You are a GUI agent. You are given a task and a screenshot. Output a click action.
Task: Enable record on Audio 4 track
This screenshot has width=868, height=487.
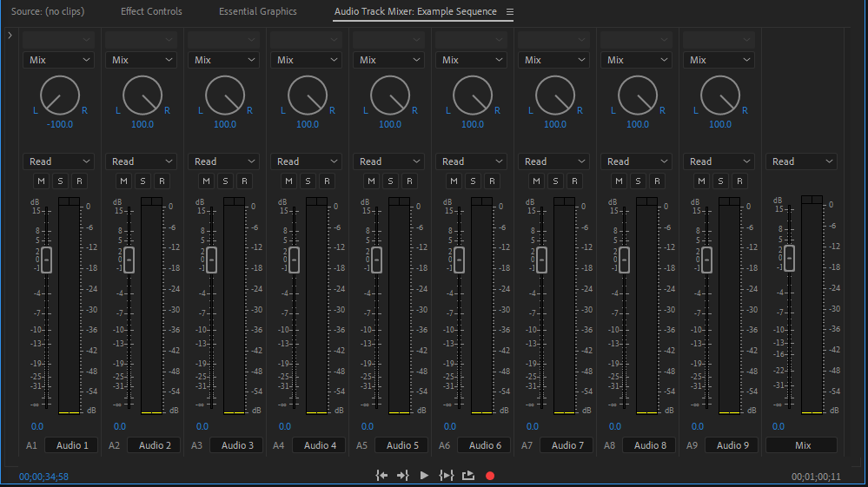click(x=327, y=181)
